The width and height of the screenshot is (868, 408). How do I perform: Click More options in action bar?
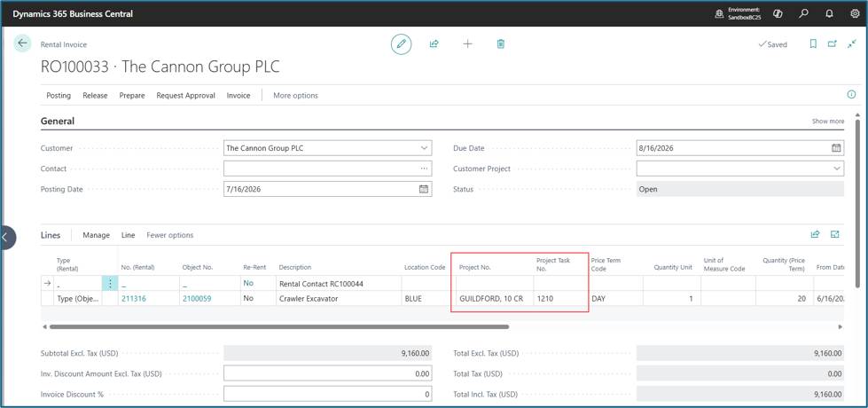point(295,95)
